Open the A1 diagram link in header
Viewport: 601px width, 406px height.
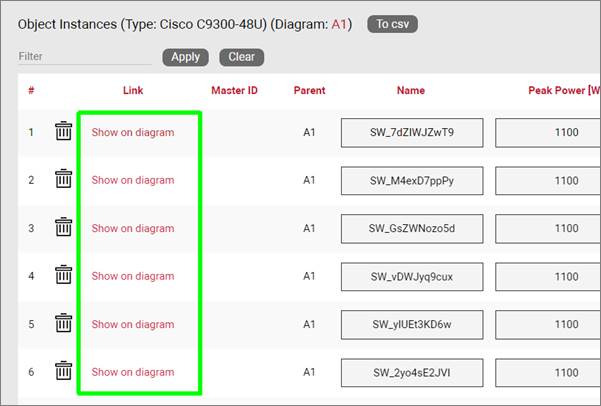tap(339, 24)
